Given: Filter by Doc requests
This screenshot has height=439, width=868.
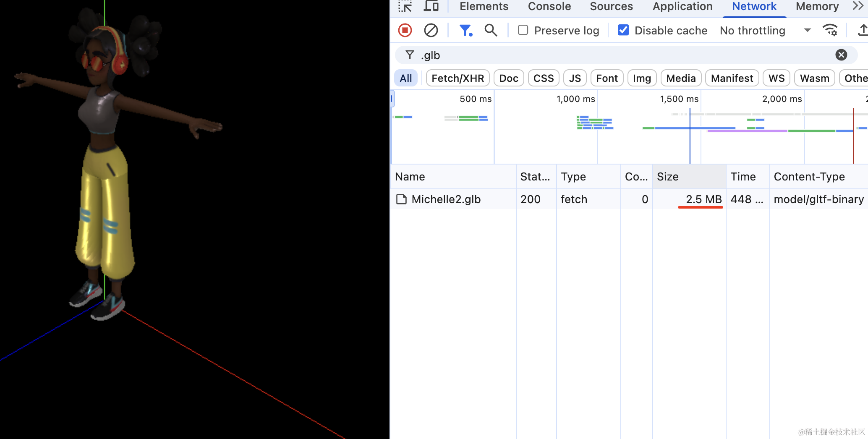Looking at the screenshot, I should point(509,78).
